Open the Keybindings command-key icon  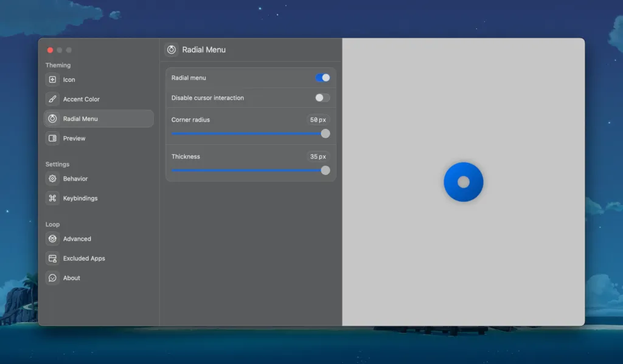52,199
